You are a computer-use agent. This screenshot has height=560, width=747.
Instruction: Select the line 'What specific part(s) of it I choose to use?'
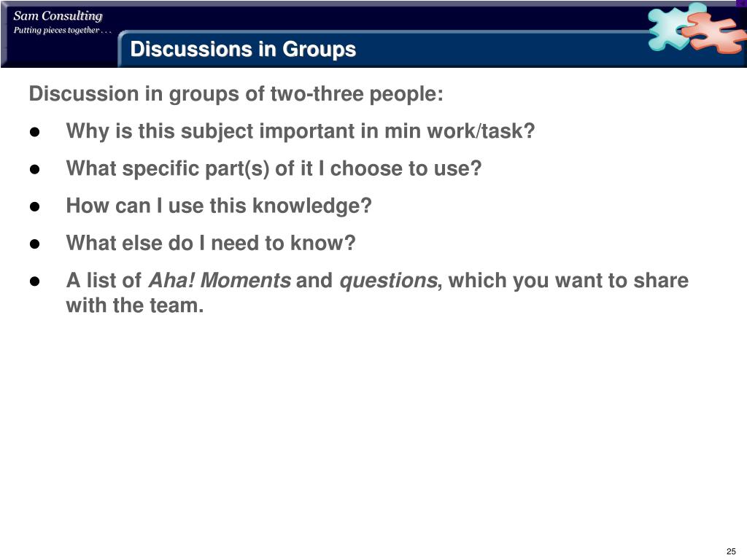coord(274,168)
